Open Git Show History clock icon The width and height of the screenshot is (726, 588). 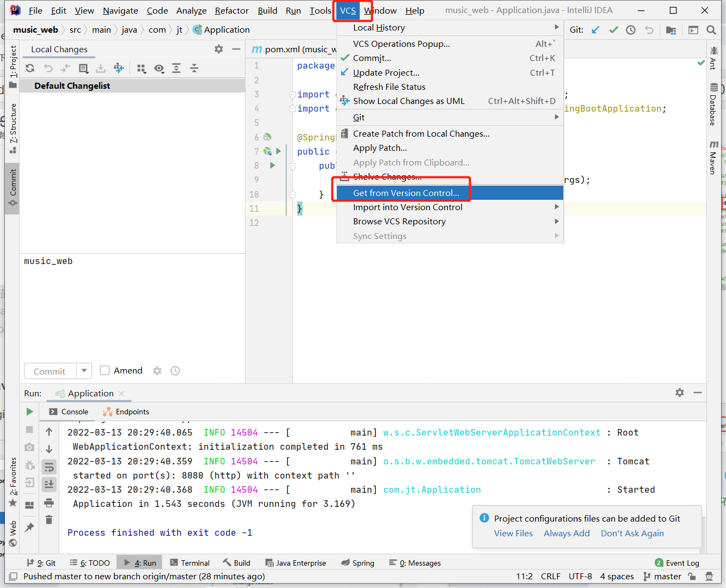(631, 30)
